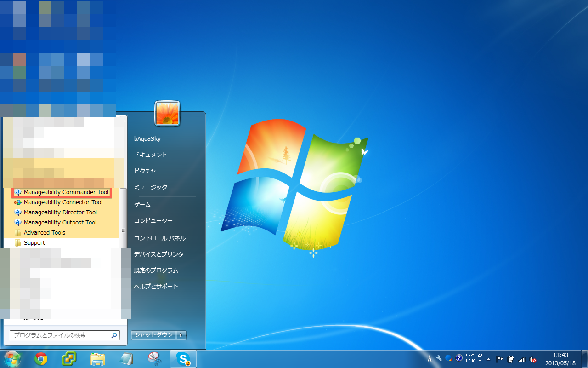Image resolution: width=588 pixels, height=368 pixels.
Task: Click the Shut Down options arrow
Action: (182, 335)
